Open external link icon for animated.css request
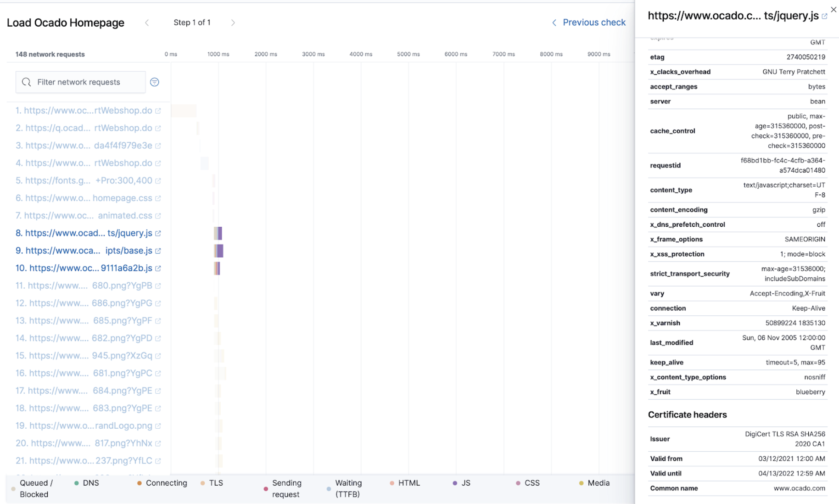Viewport: 839px width, 504px height. (x=158, y=216)
